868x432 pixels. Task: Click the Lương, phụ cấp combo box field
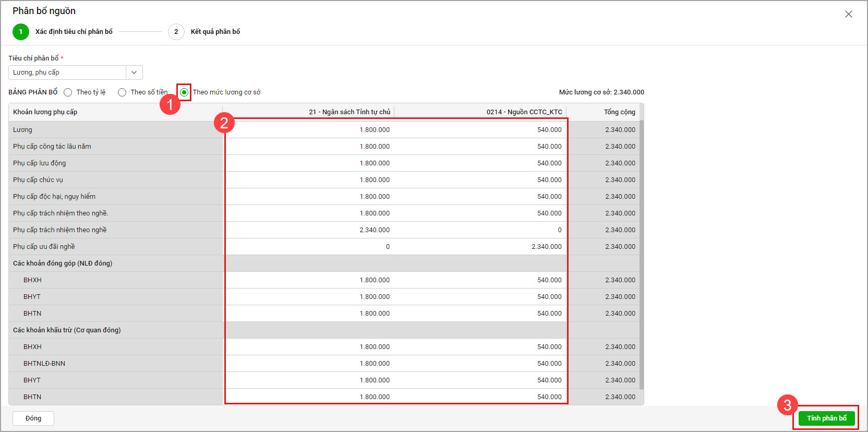coord(67,73)
